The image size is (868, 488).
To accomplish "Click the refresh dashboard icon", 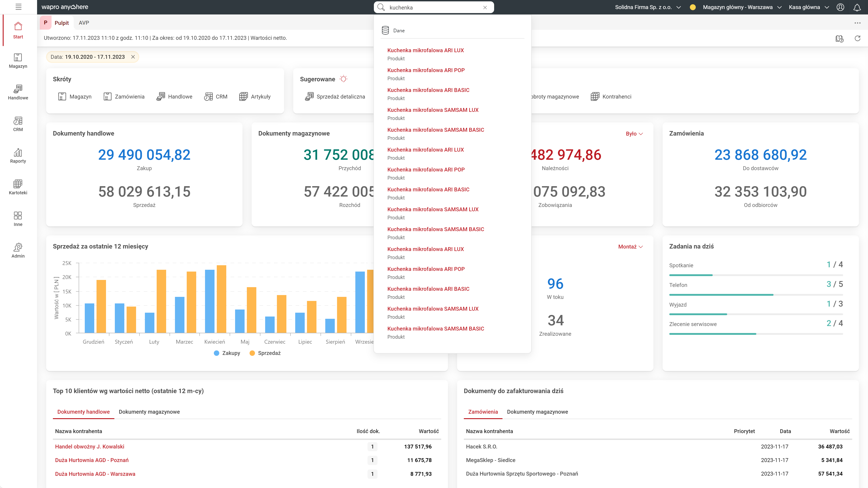I will click(858, 38).
